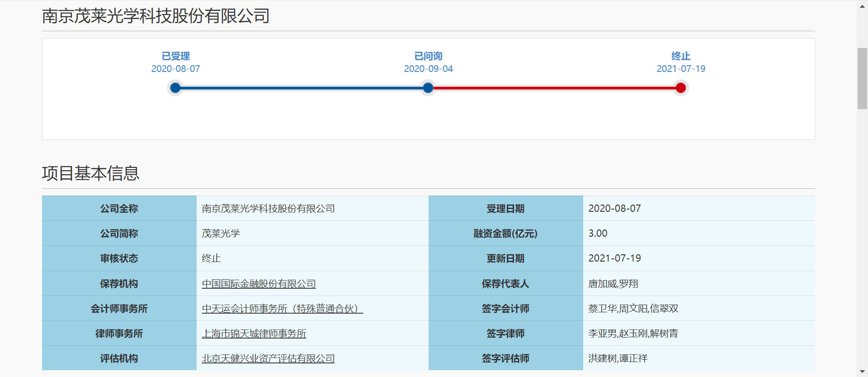Click the sponsor representatives 唐加威,罗翔
The image size is (868, 377).
point(613,284)
